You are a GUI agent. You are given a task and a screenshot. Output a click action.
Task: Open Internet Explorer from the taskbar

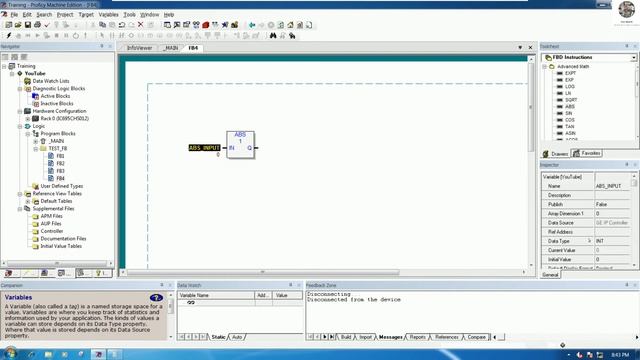coord(31,354)
